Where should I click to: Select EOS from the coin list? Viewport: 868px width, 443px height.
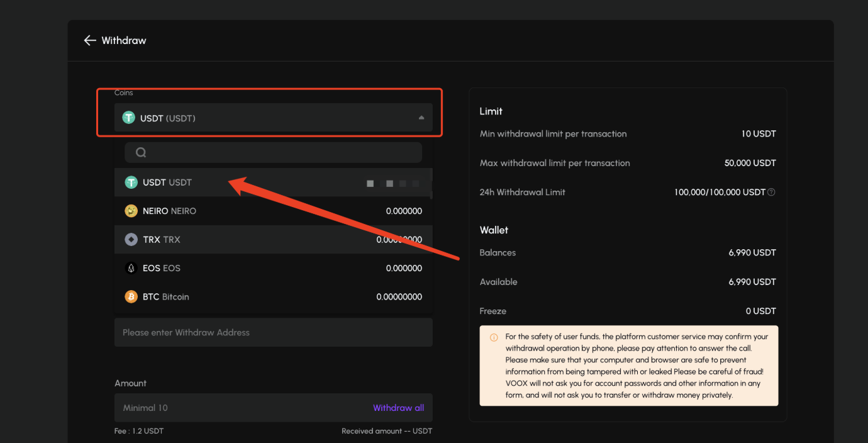[x=273, y=268]
